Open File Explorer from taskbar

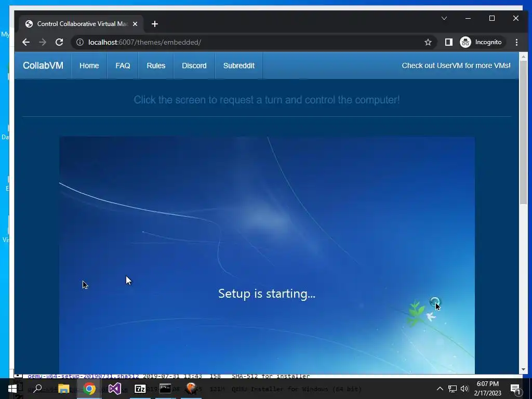click(63, 389)
